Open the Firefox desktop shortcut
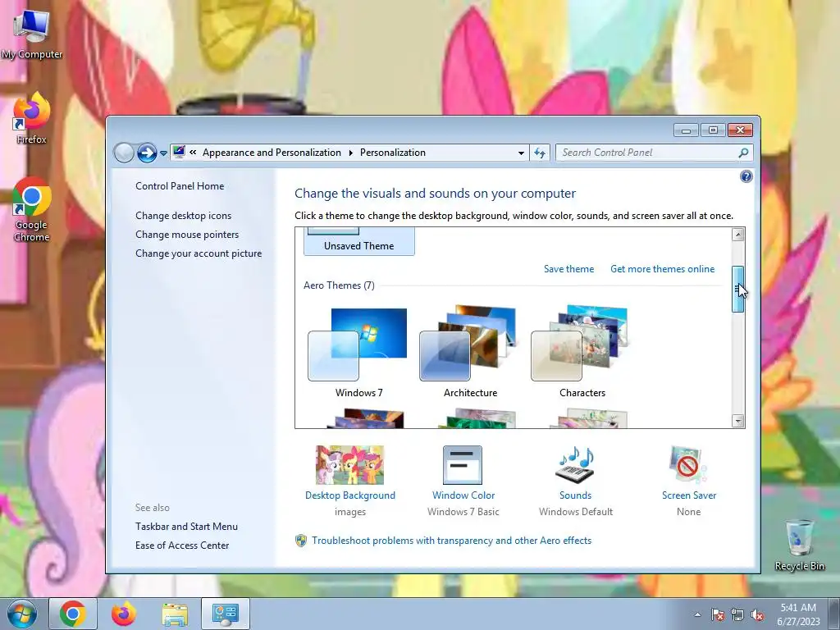 click(x=32, y=118)
